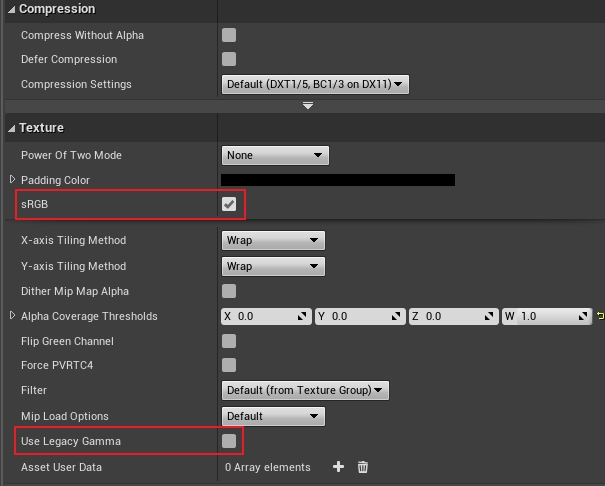Toggle Flip Green Channel checkbox
Screen dimensions: 605x486
click(x=229, y=341)
